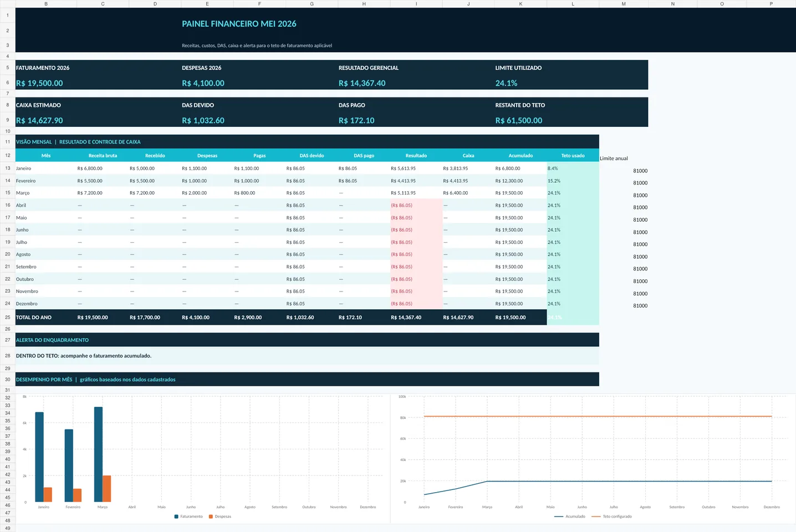
Task: Click the Acumulado legend entry
Action: click(570, 516)
